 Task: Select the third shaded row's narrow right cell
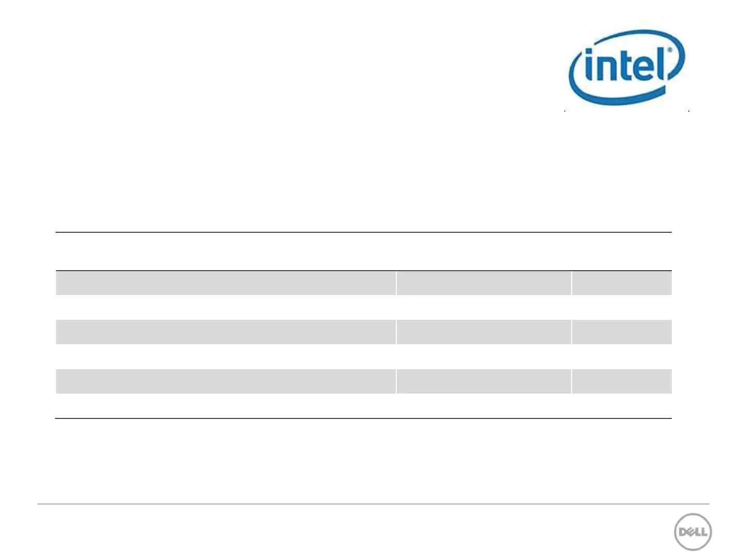click(x=622, y=381)
